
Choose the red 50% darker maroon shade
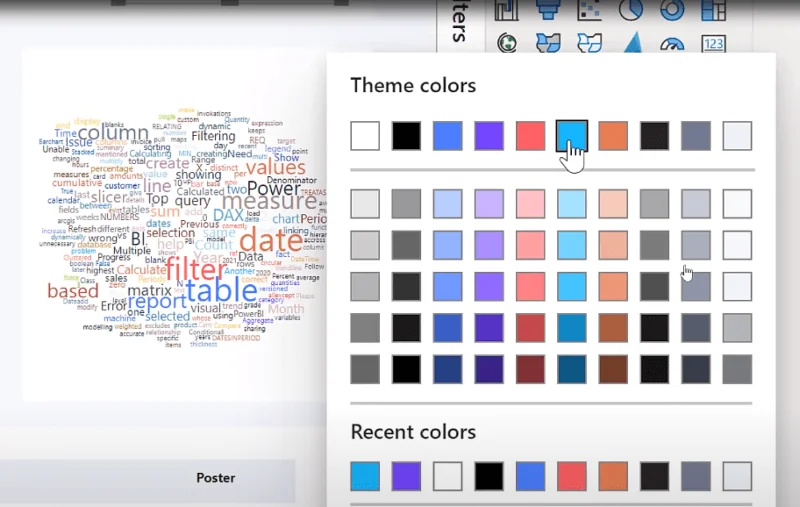pyautogui.click(x=530, y=369)
